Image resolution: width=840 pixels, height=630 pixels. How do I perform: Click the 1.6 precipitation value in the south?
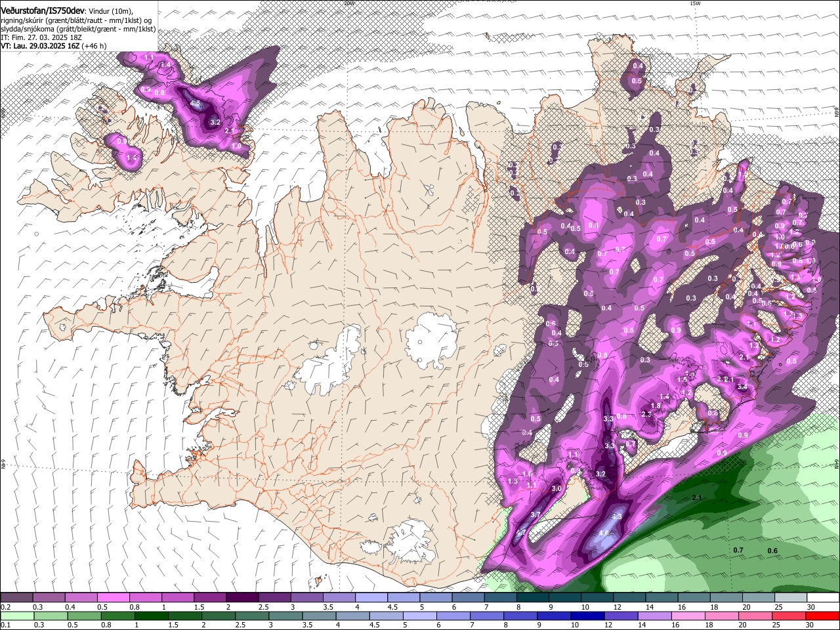(x=526, y=474)
